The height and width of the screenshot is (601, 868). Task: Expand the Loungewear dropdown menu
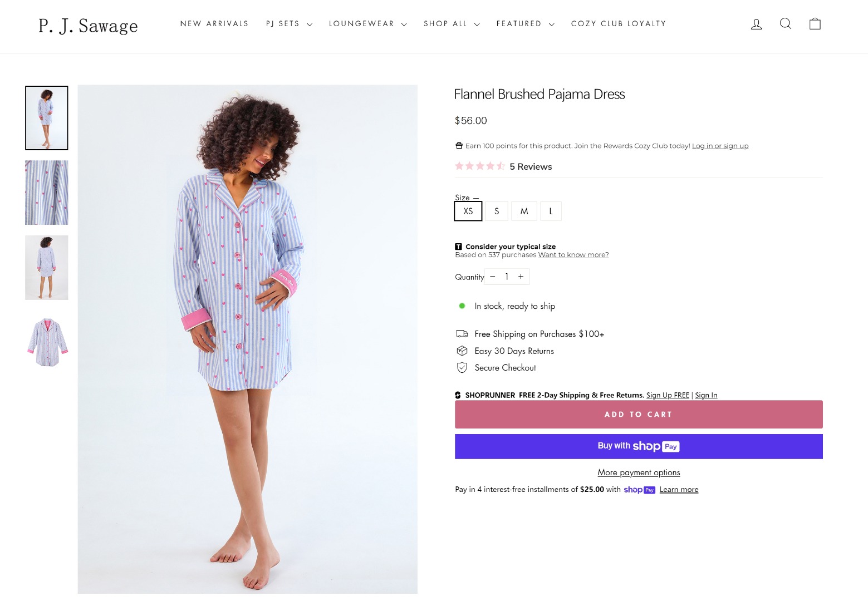pos(367,24)
